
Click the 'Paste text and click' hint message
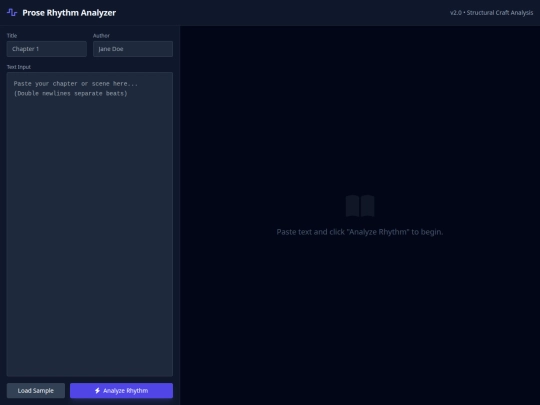360,232
